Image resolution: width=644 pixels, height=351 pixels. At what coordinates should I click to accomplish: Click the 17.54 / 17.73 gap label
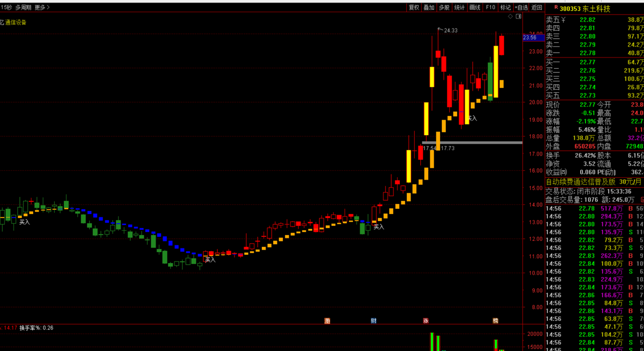[439, 148]
